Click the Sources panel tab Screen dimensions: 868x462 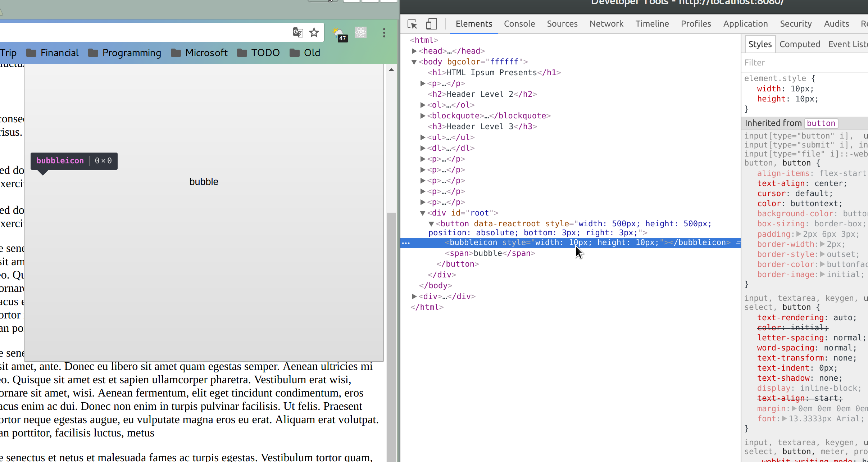point(562,23)
